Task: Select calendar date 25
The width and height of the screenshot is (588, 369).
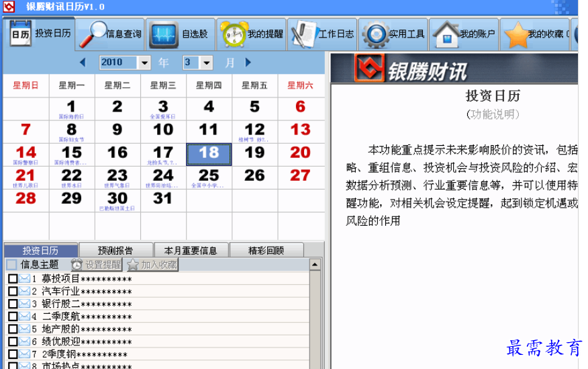Action: click(x=209, y=177)
